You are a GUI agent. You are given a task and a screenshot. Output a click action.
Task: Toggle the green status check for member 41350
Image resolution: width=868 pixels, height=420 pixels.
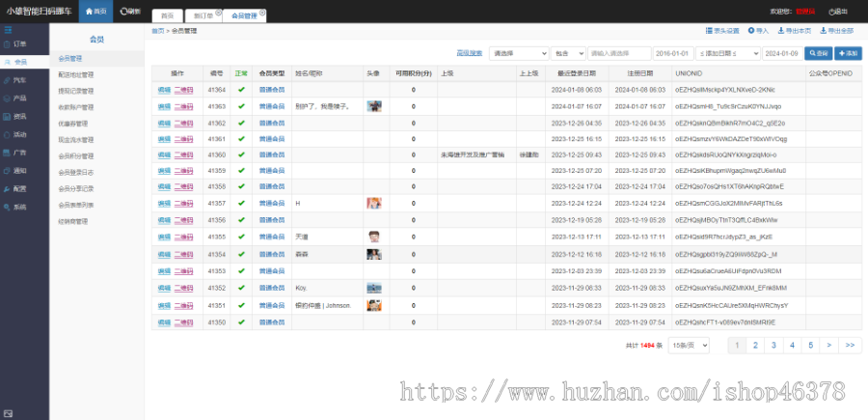pos(241,322)
